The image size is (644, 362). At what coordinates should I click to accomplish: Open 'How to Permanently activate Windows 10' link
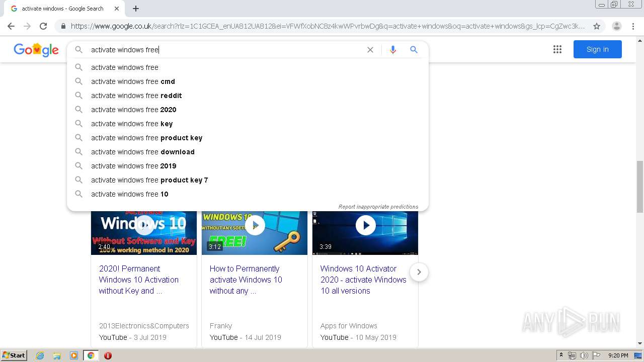pyautogui.click(x=246, y=280)
